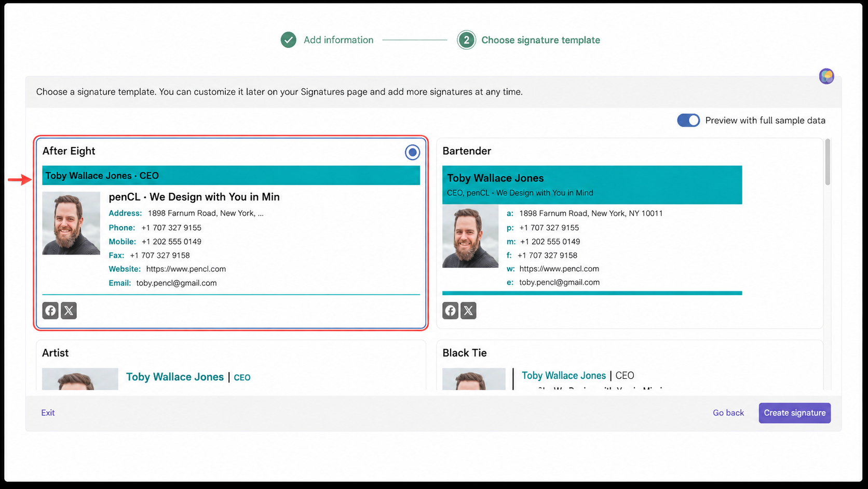Select the Black Tie template card title
This screenshot has height=489, width=868.
pos(465,353)
